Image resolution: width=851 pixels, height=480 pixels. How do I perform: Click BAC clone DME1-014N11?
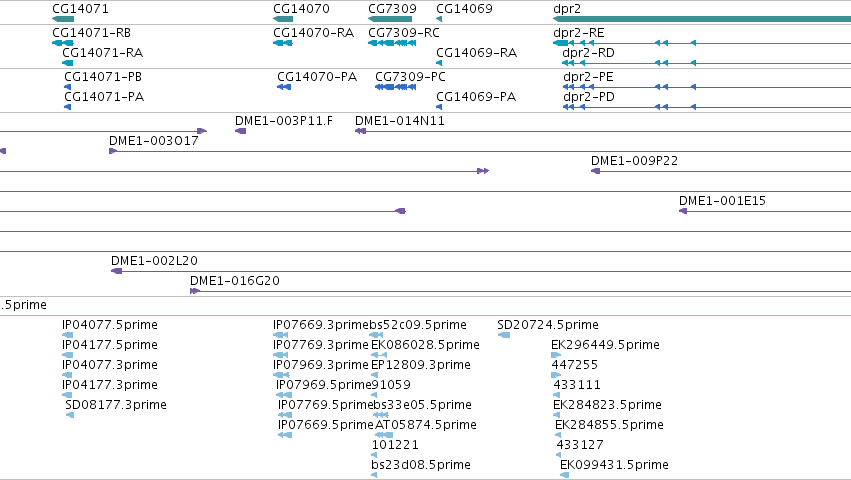[400, 121]
